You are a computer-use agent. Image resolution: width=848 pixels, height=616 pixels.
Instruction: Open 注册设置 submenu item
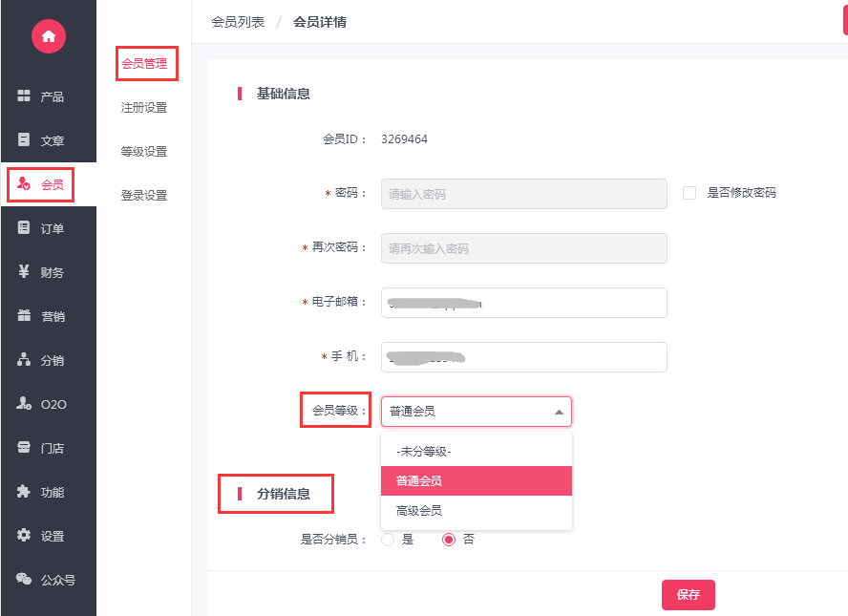144,108
